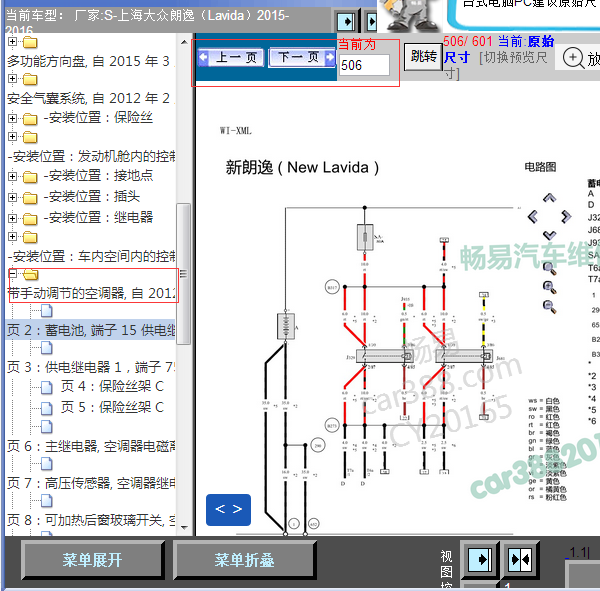Click the document icon above 页 3 row

click(x=47, y=348)
